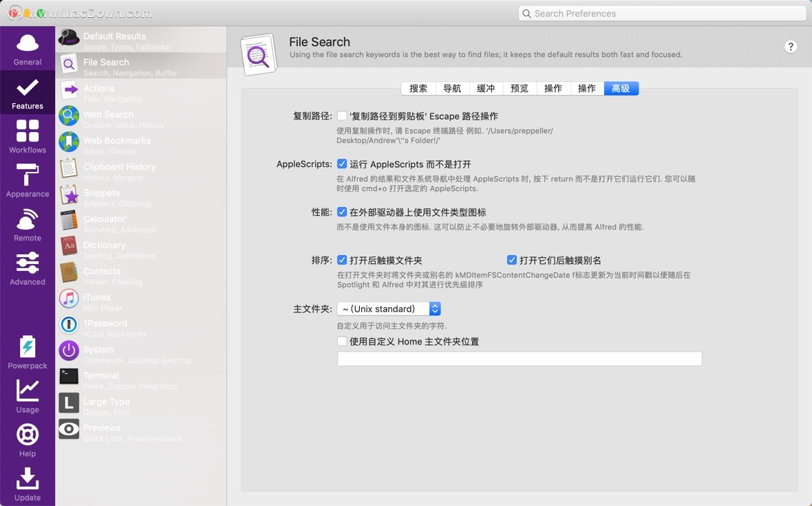
Task: Open the Large Type L icon
Action: [x=69, y=403]
